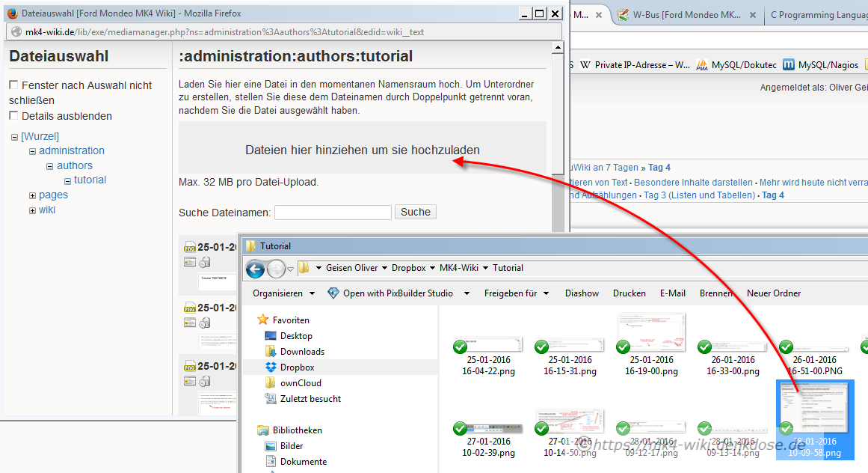Expand the pages namespace node
The height and width of the screenshot is (473, 868).
click(x=32, y=195)
